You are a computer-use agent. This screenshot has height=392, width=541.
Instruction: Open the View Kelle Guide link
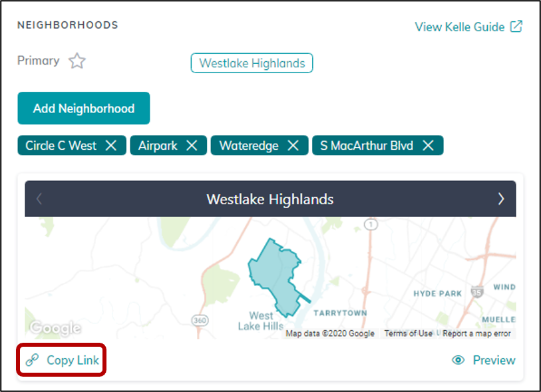click(459, 27)
